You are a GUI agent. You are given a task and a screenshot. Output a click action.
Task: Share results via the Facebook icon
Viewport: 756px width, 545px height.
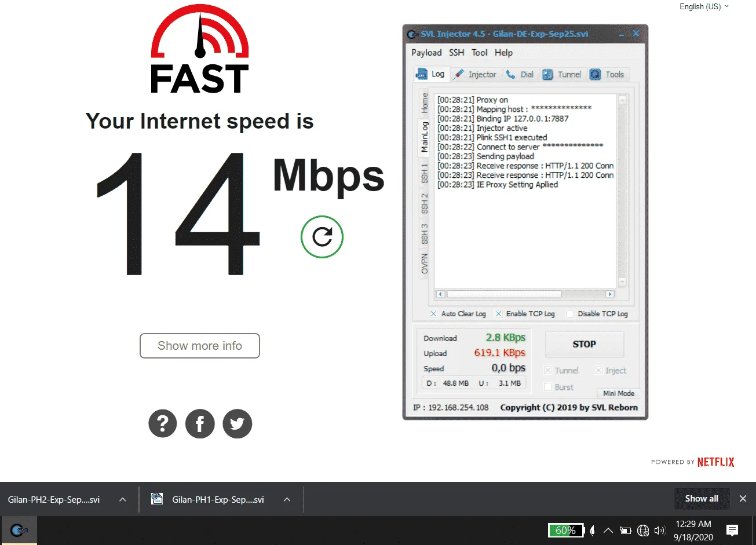coord(200,423)
